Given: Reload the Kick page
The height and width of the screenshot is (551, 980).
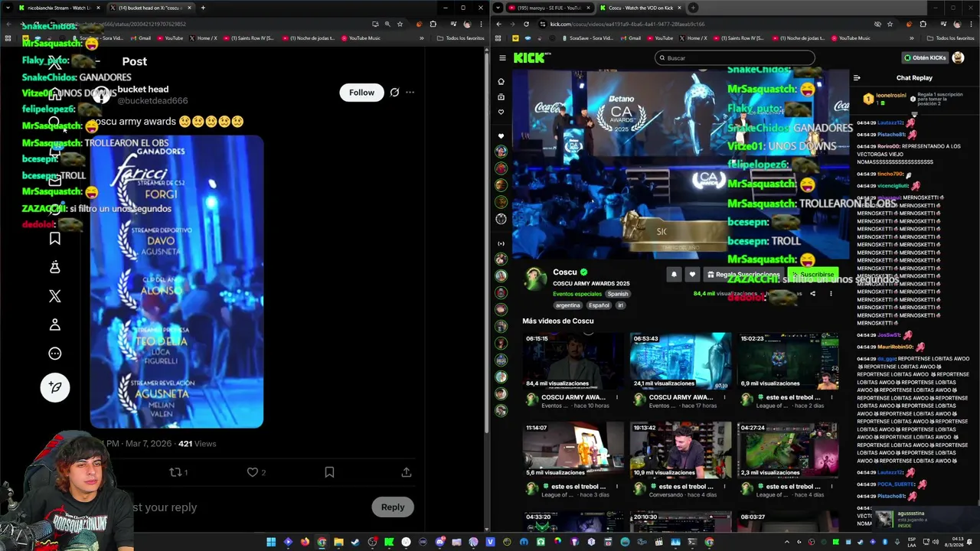Looking at the screenshot, I should point(526,24).
